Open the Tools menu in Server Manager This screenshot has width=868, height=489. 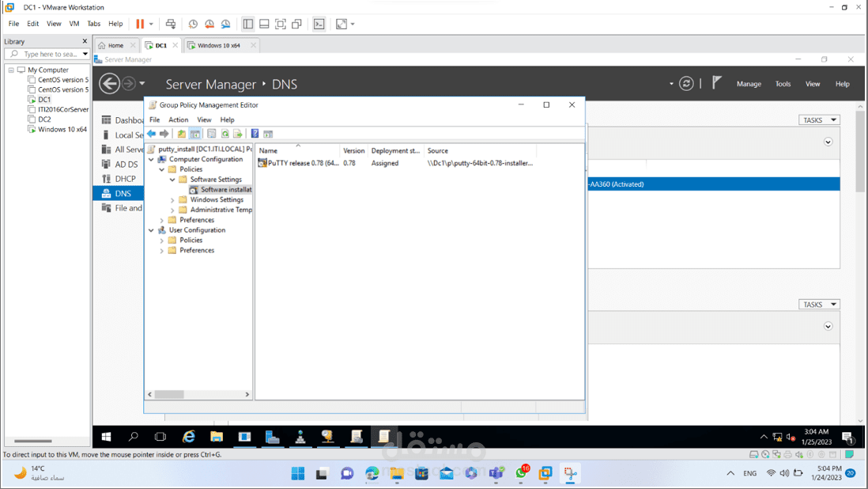(783, 84)
